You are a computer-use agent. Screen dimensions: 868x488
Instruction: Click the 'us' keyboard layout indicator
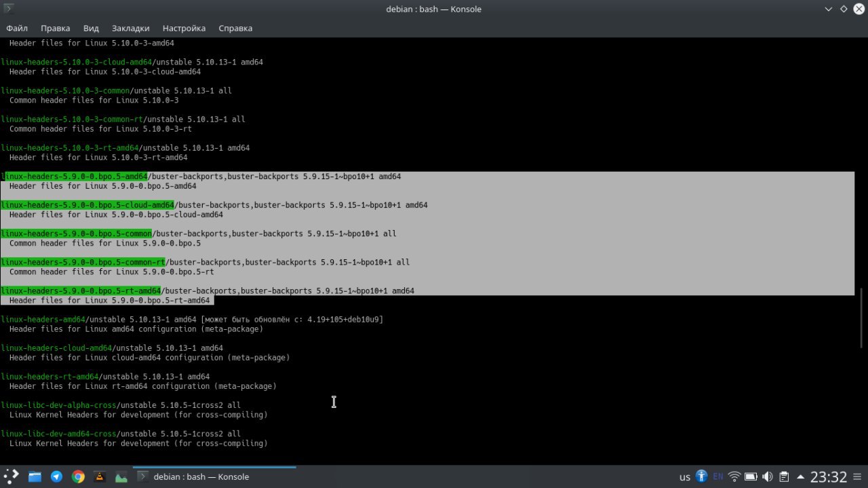click(x=685, y=477)
